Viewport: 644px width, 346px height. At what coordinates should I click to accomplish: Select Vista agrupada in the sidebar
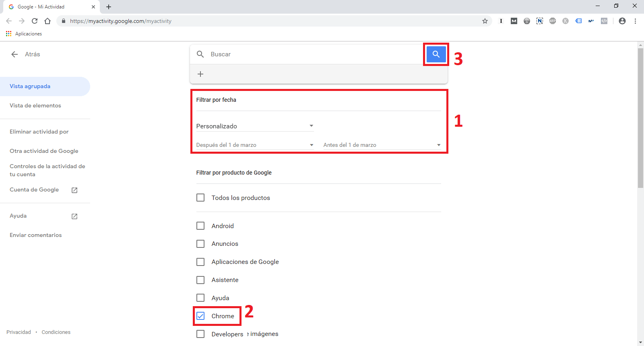pyautogui.click(x=45, y=86)
